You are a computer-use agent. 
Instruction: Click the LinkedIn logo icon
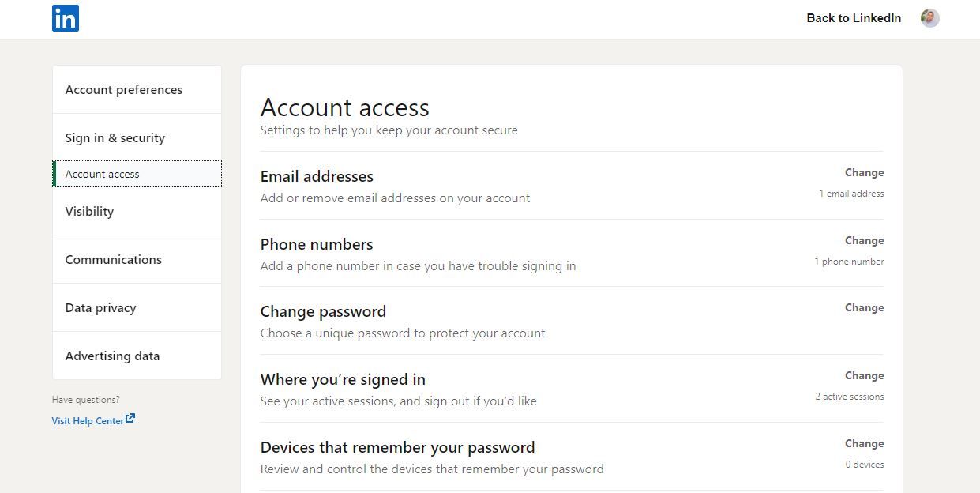66,18
